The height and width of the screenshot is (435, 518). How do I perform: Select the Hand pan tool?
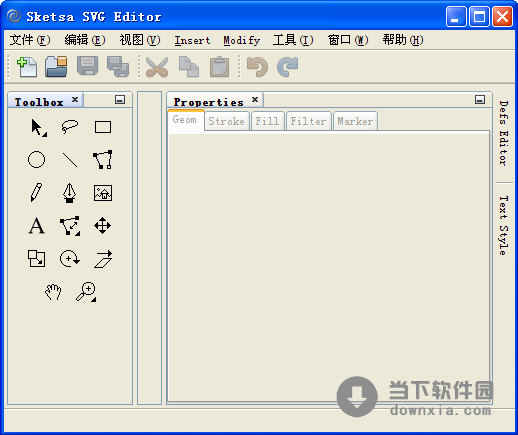tap(53, 292)
